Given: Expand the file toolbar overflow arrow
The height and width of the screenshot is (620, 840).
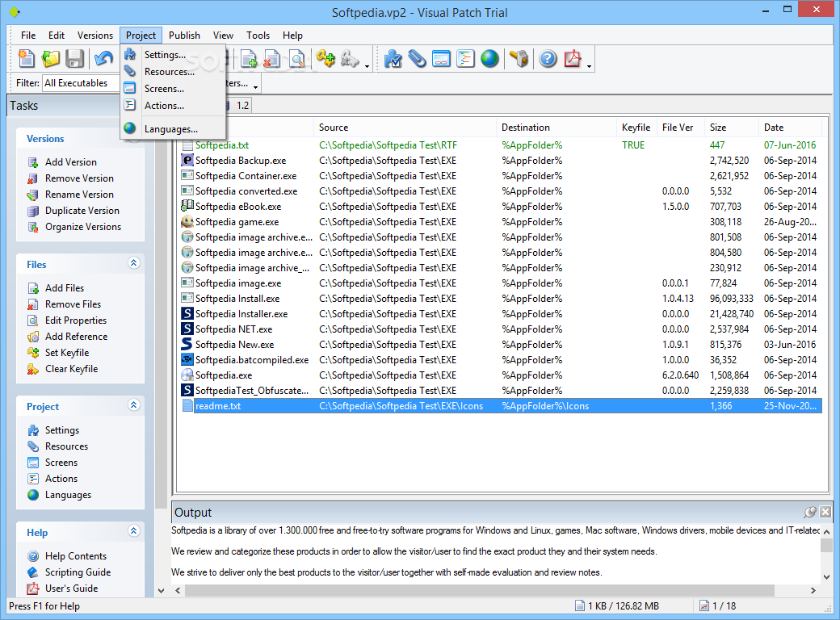Looking at the screenshot, I should point(367,66).
